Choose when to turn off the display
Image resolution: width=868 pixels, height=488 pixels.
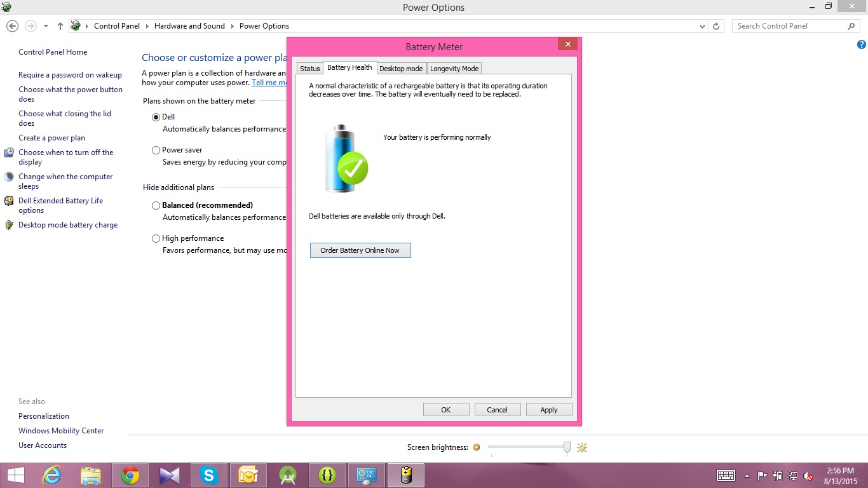coord(65,157)
